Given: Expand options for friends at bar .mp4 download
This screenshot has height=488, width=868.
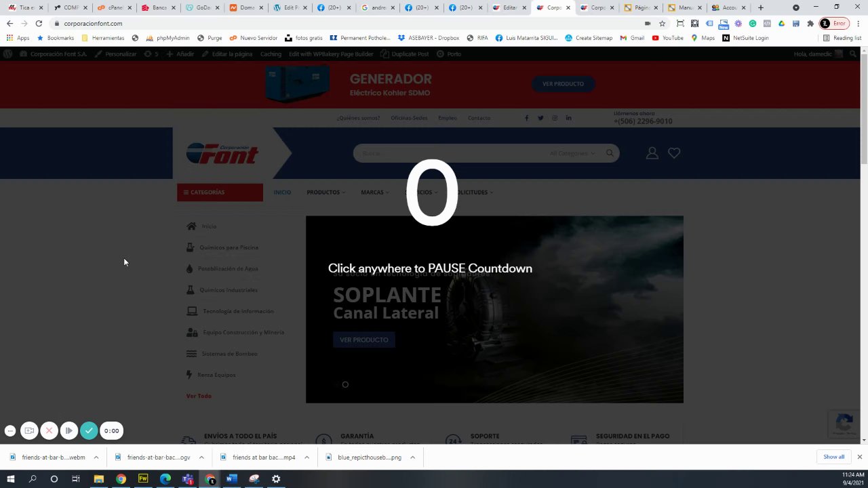Looking at the screenshot, I should pyautogui.click(x=307, y=457).
